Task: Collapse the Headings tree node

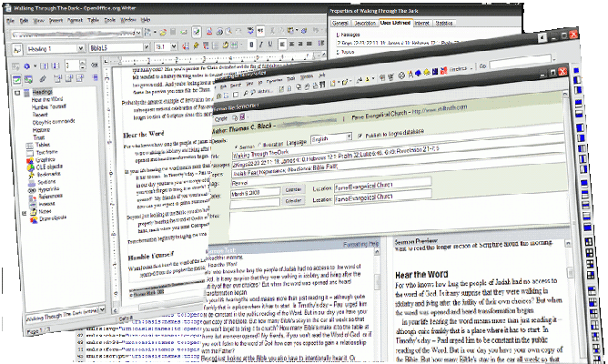Action: tap(17, 93)
